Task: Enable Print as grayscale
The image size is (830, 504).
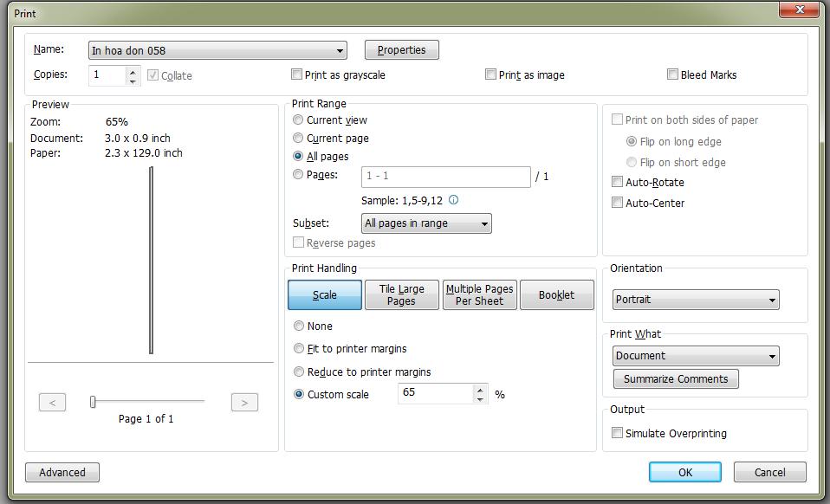Action: click(297, 74)
